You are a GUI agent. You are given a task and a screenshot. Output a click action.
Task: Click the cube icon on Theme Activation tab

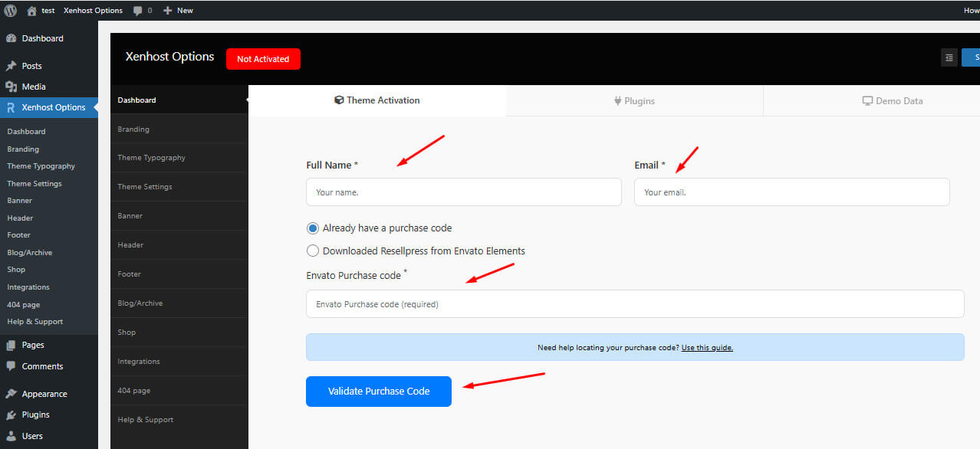339,100
